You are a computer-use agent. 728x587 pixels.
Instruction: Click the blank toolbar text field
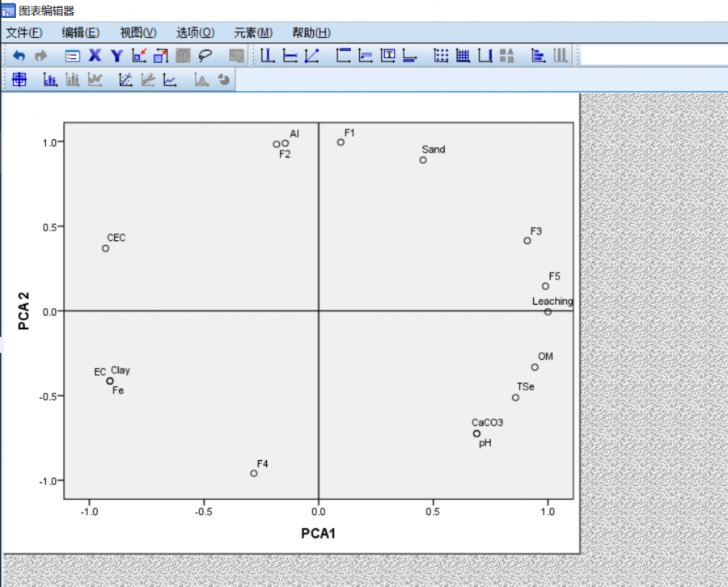pyautogui.click(x=654, y=56)
